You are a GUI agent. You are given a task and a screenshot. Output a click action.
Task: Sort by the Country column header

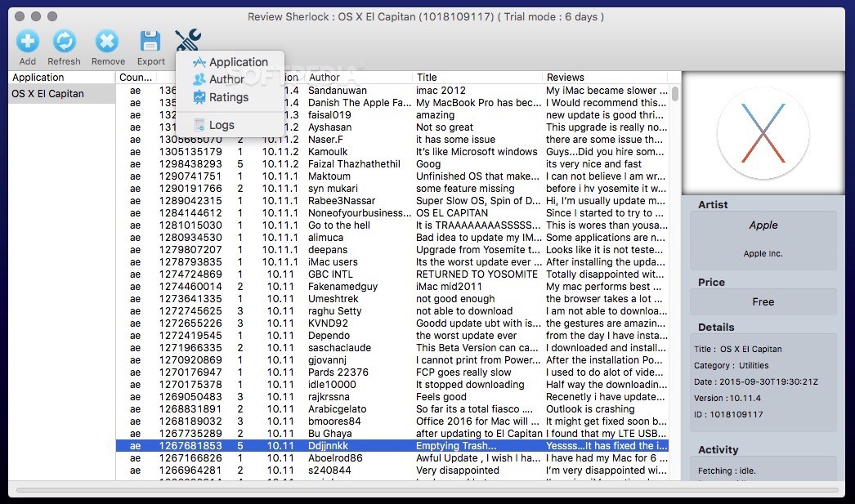[135, 78]
